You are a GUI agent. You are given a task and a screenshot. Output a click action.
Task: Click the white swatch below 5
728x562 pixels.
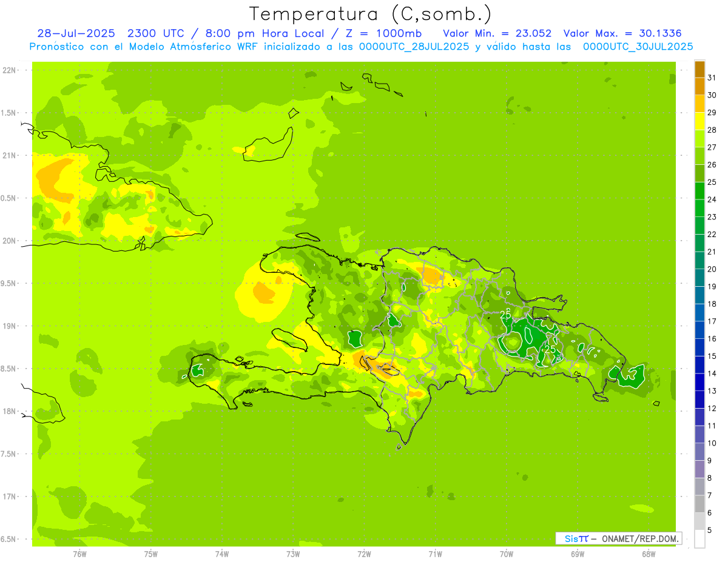[x=699, y=539]
